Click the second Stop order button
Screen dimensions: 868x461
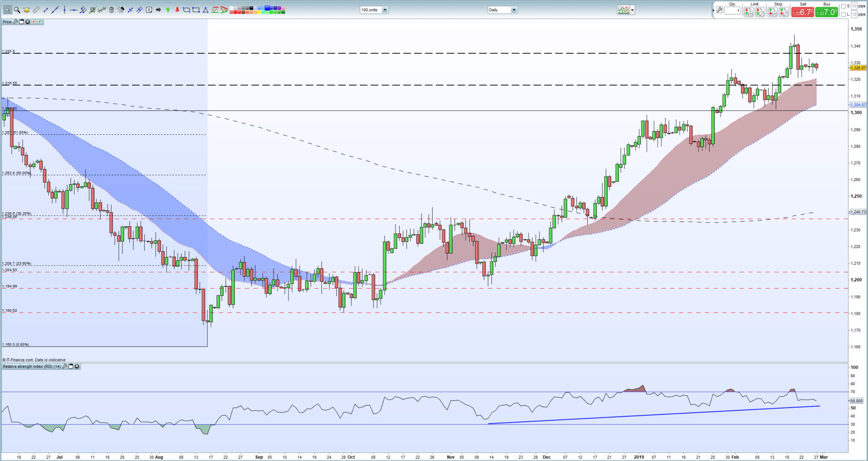783,12
